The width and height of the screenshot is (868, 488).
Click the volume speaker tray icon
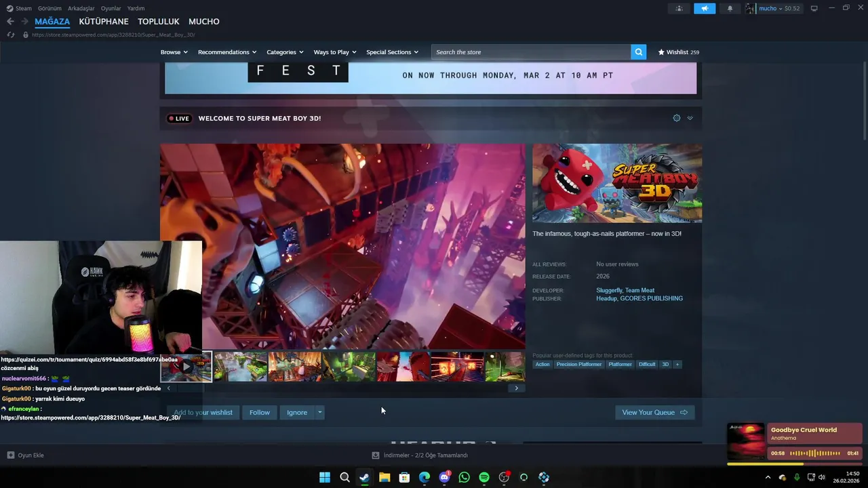click(822, 477)
